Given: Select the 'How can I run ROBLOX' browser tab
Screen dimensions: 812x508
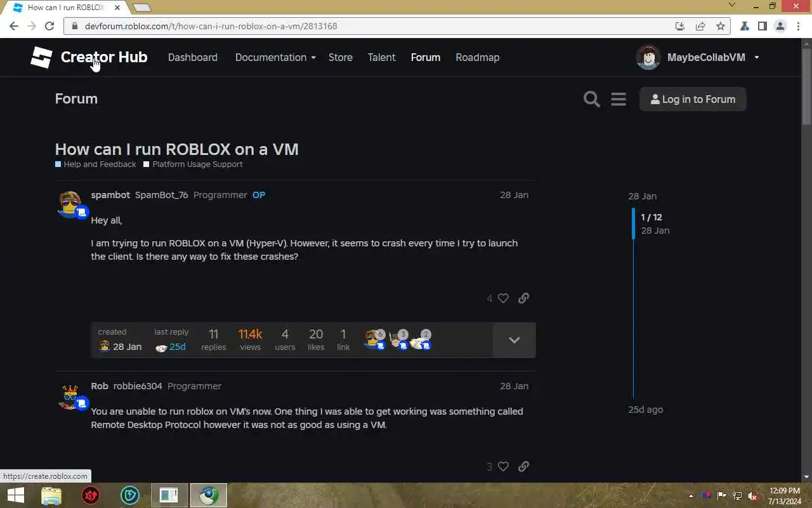Looking at the screenshot, I should pyautogui.click(x=66, y=8).
